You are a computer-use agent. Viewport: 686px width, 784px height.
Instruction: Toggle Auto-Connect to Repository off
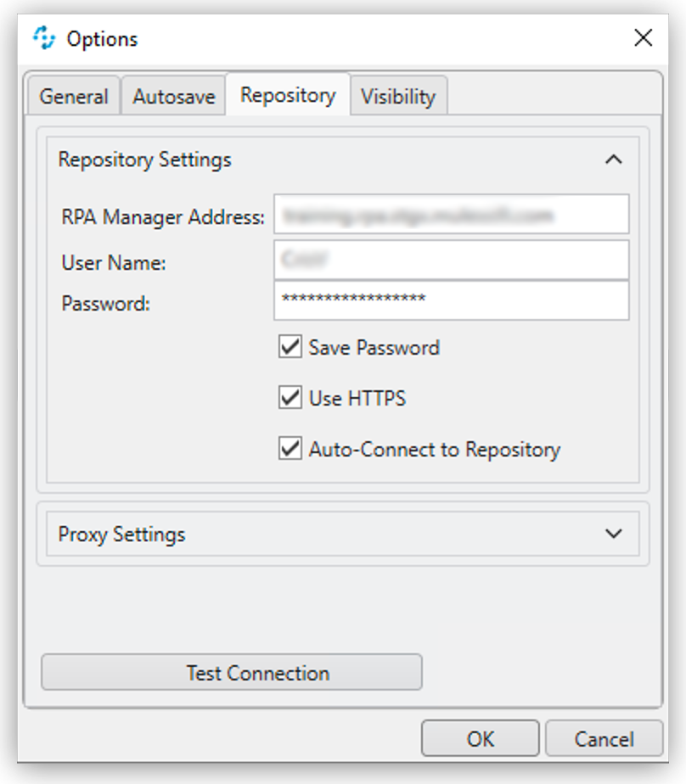290,450
